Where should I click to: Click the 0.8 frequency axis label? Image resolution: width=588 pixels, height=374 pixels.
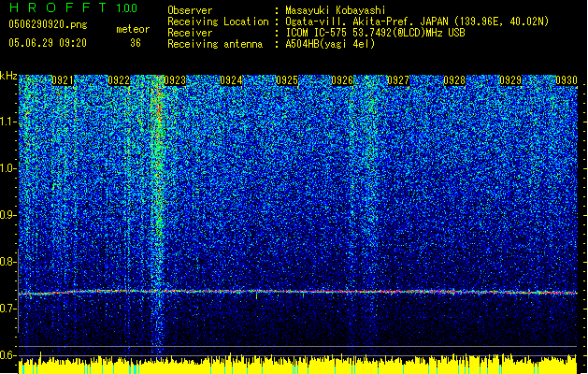[x=8, y=262]
